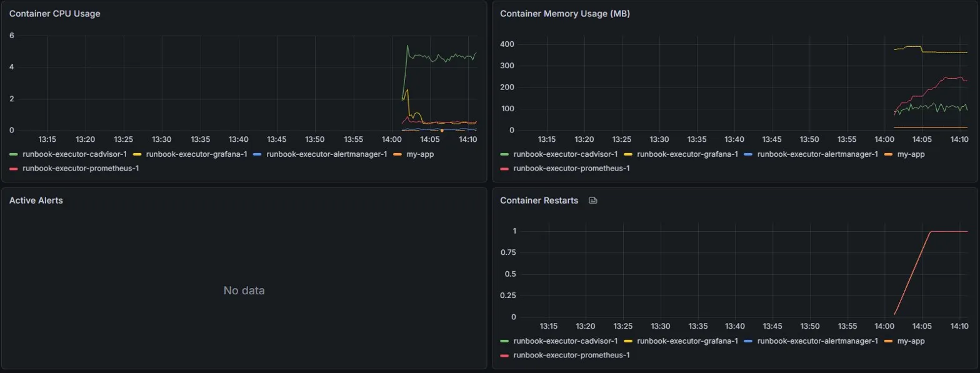980x373 pixels.
Task: Click the 400 value on Memory Usage y-axis
Action: click(507, 44)
